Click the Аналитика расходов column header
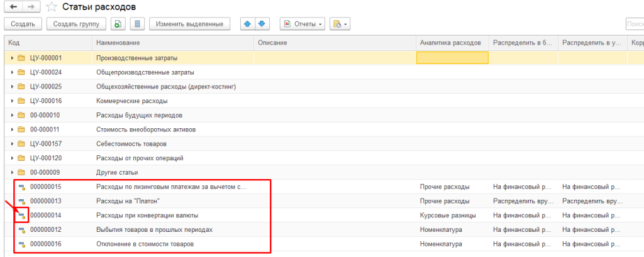 tap(451, 42)
